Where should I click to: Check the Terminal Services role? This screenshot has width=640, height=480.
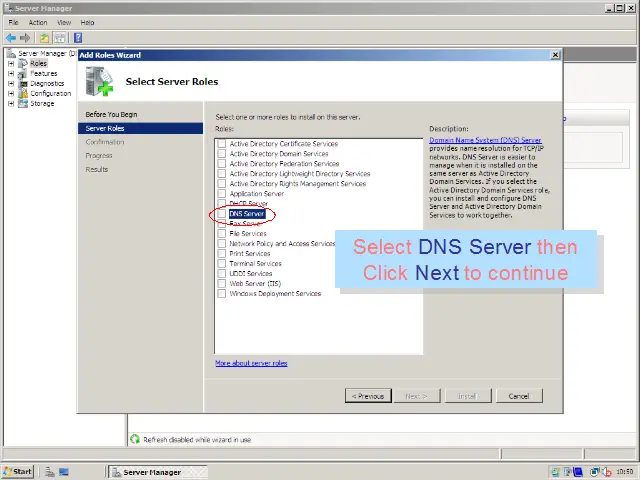pos(222,263)
